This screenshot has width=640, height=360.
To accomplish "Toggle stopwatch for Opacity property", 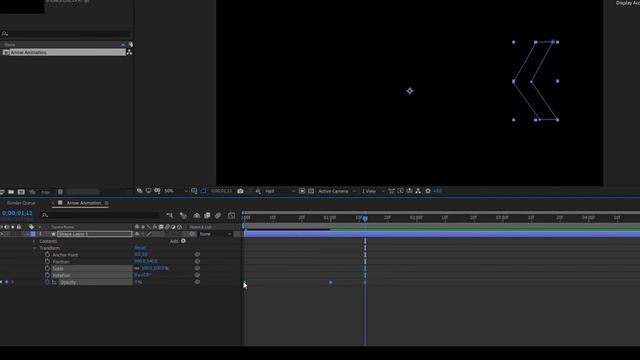I will tap(47, 282).
